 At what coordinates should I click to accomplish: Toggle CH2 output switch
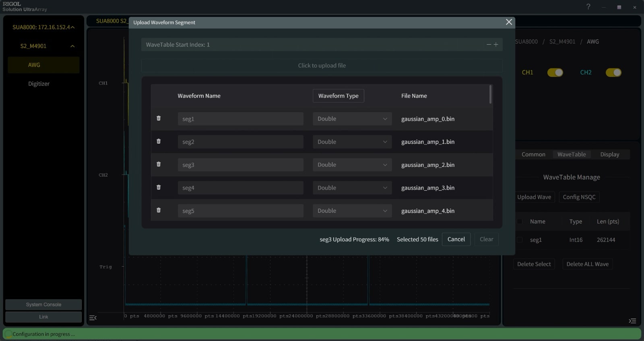pos(613,72)
